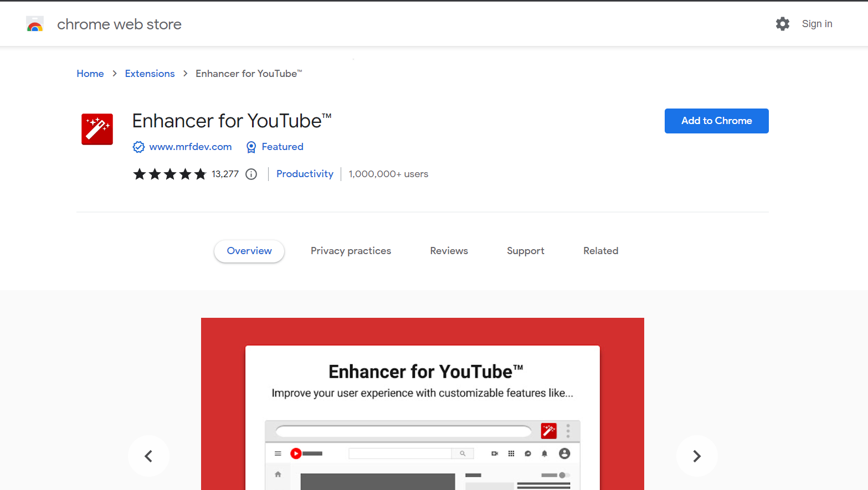Viewport: 868px width, 490px height.
Task: Click the five-star rating display
Action: 170,174
